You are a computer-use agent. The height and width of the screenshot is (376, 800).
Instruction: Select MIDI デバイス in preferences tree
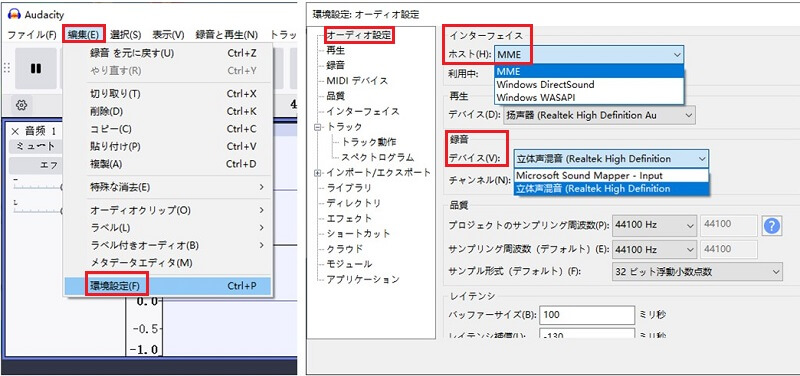coord(357,81)
